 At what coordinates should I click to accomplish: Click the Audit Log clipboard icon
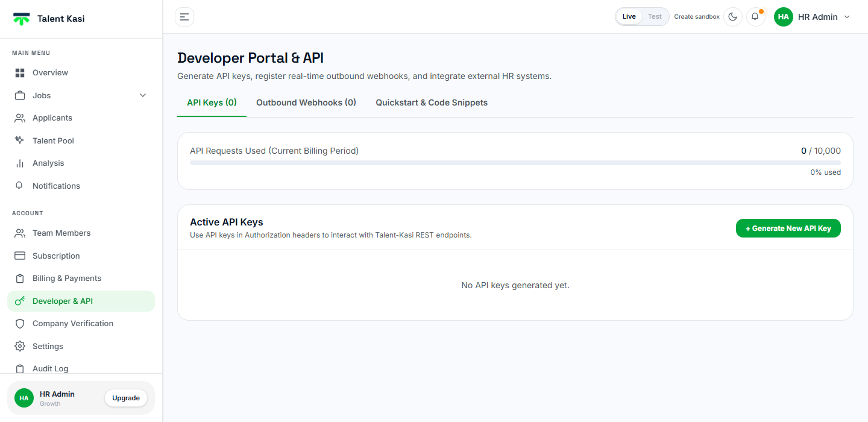coord(20,369)
